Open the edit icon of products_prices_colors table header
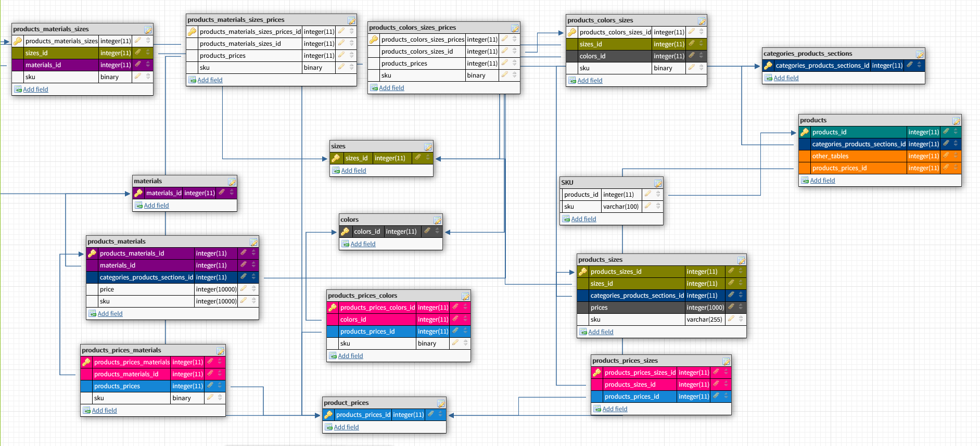Image resolution: width=980 pixels, height=446 pixels. [466, 296]
